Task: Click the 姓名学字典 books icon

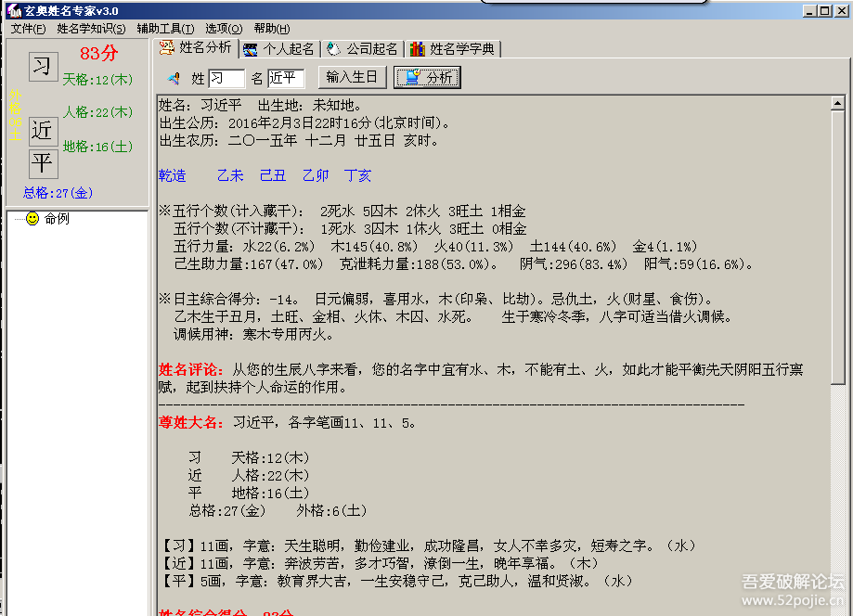Action: click(x=418, y=49)
